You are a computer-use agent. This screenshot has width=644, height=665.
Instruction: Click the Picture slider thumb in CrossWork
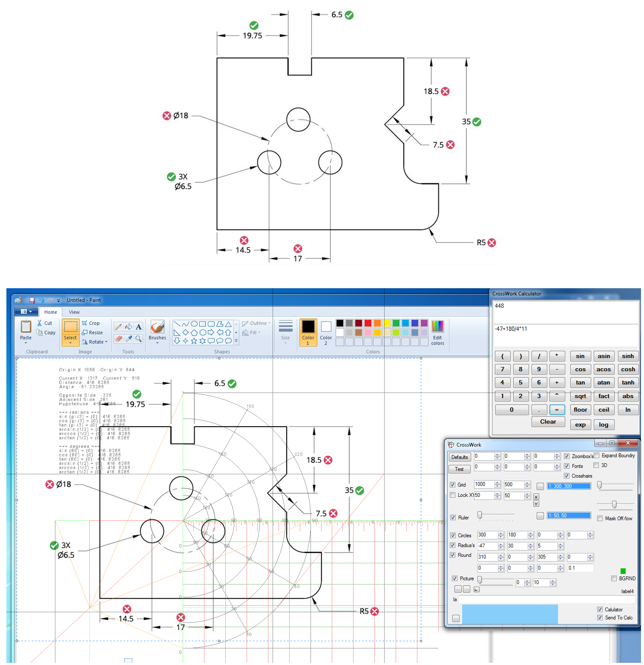tap(480, 580)
